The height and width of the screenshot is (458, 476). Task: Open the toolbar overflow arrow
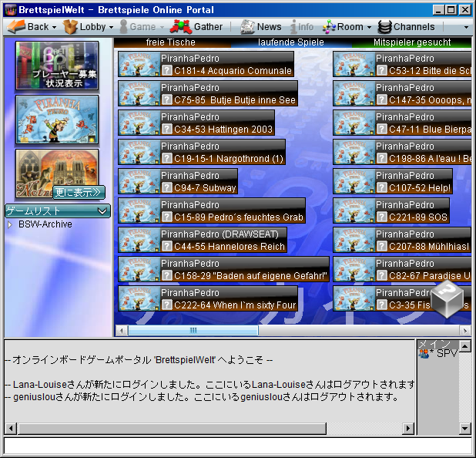pyautogui.click(x=466, y=27)
